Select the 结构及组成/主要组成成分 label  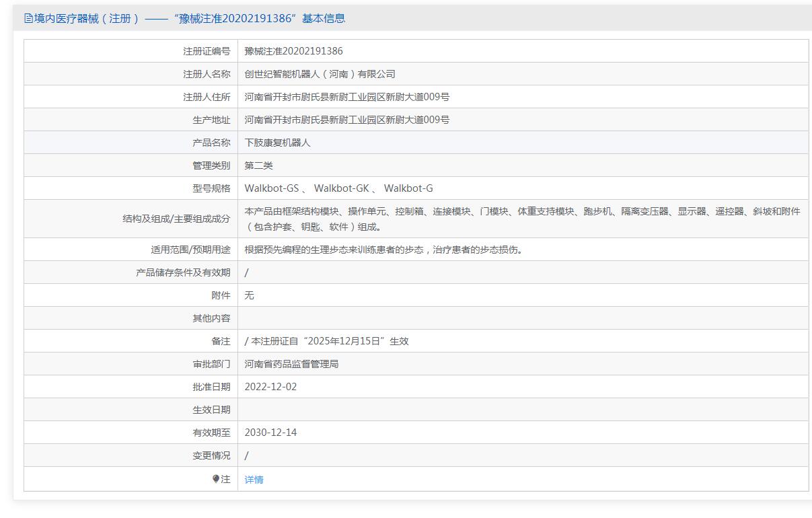click(x=176, y=219)
